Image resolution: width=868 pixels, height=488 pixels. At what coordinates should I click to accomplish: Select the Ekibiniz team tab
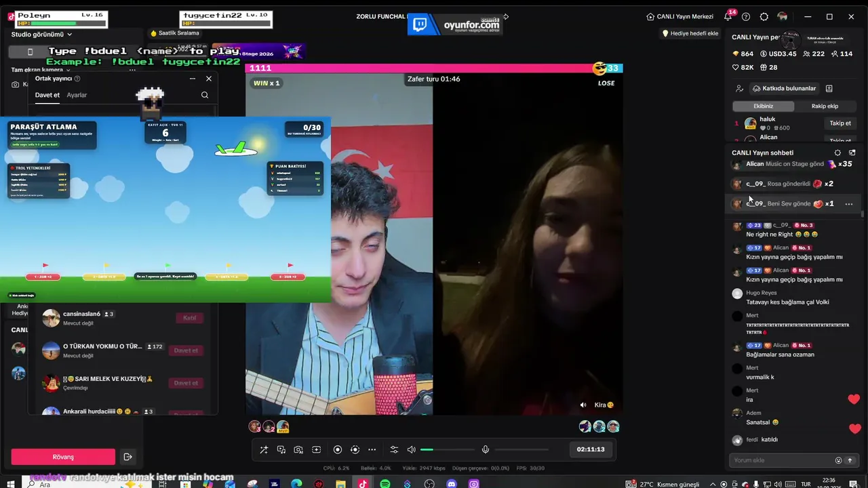pos(764,106)
